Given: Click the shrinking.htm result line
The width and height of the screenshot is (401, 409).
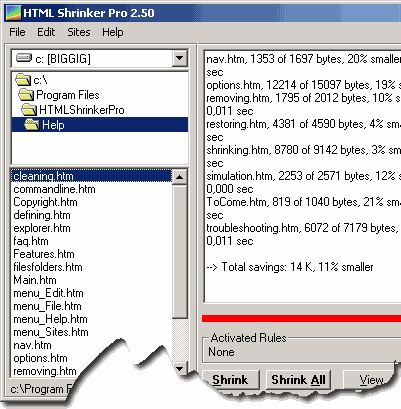Looking at the screenshot, I should pyautogui.click(x=303, y=150).
